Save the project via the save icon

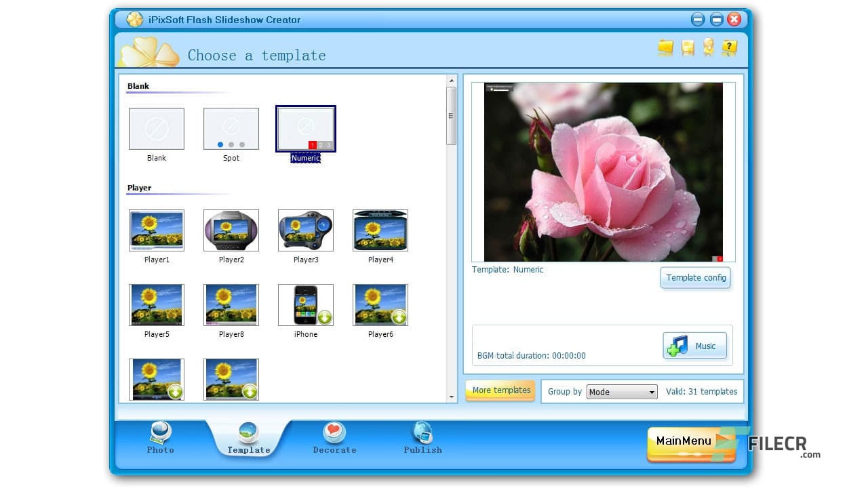click(687, 47)
